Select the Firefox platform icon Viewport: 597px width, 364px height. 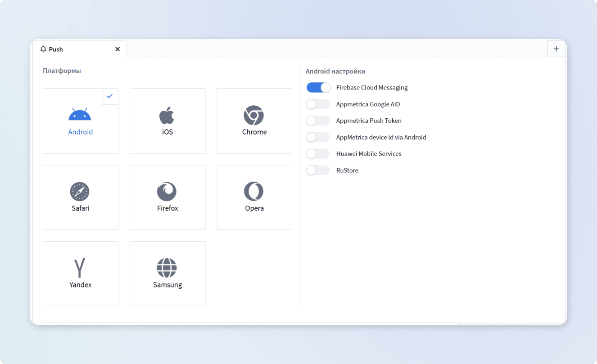[167, 192]
